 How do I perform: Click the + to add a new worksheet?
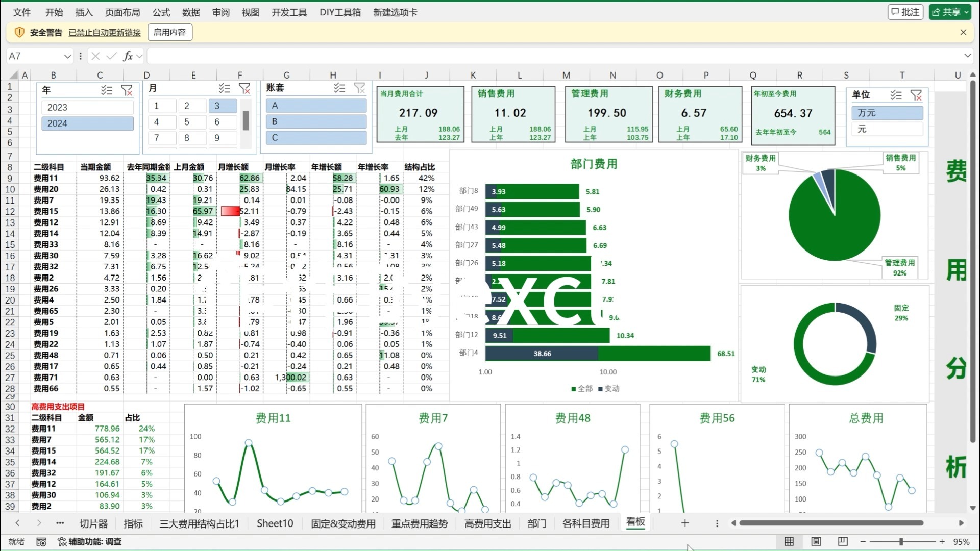pyautogui.click(x=685, y=523)
